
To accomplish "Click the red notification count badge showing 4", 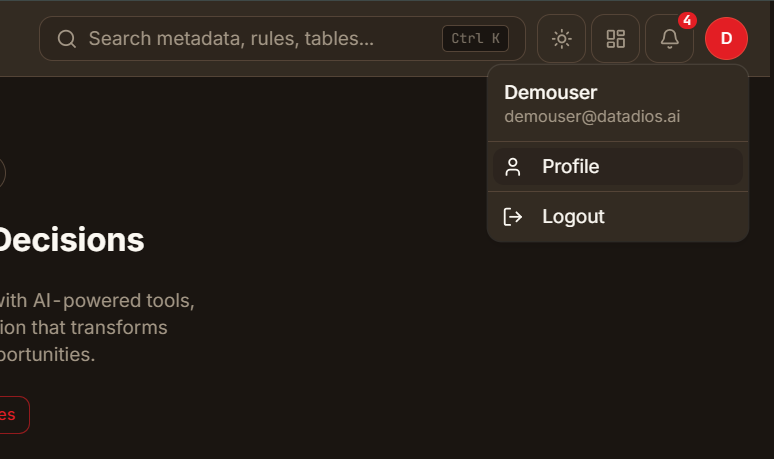I will click(687, 21).
